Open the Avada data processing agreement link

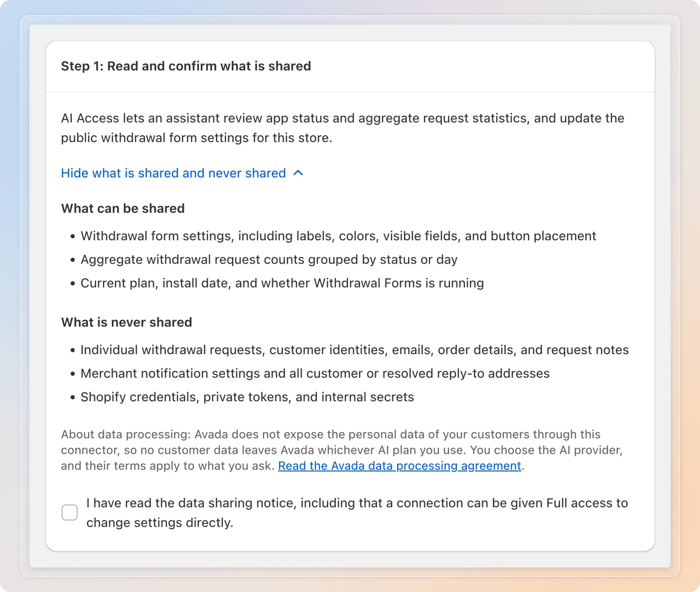click(400, 466)
